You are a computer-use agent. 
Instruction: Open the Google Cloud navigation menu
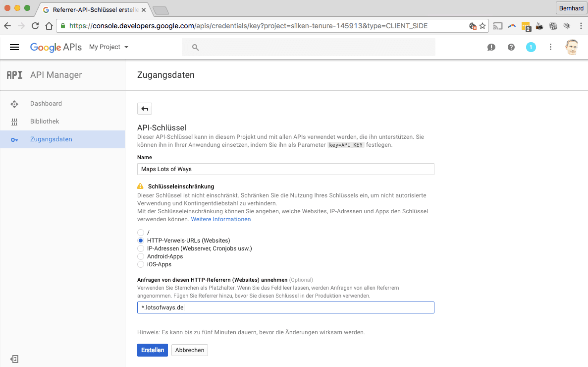tap(14, 47)
